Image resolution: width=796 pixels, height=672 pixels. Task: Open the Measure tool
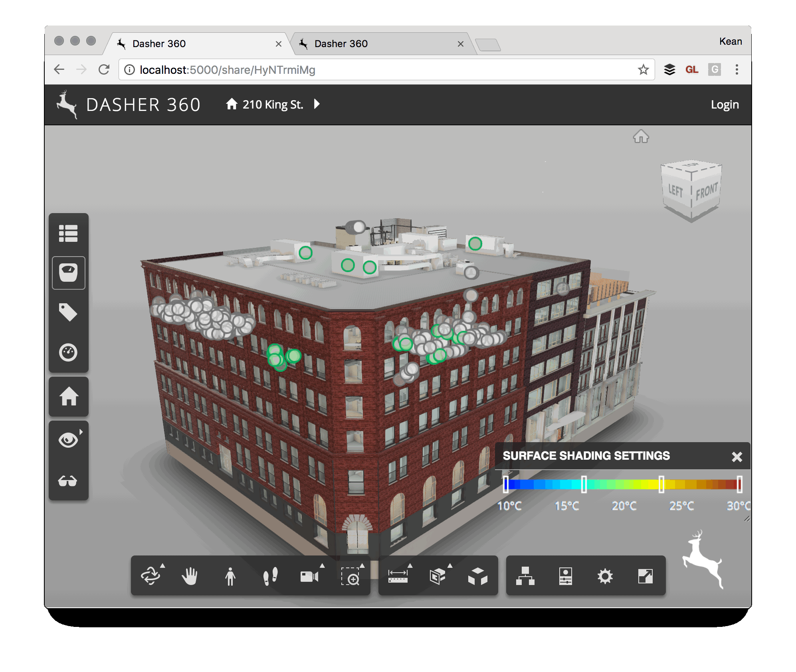398,576
